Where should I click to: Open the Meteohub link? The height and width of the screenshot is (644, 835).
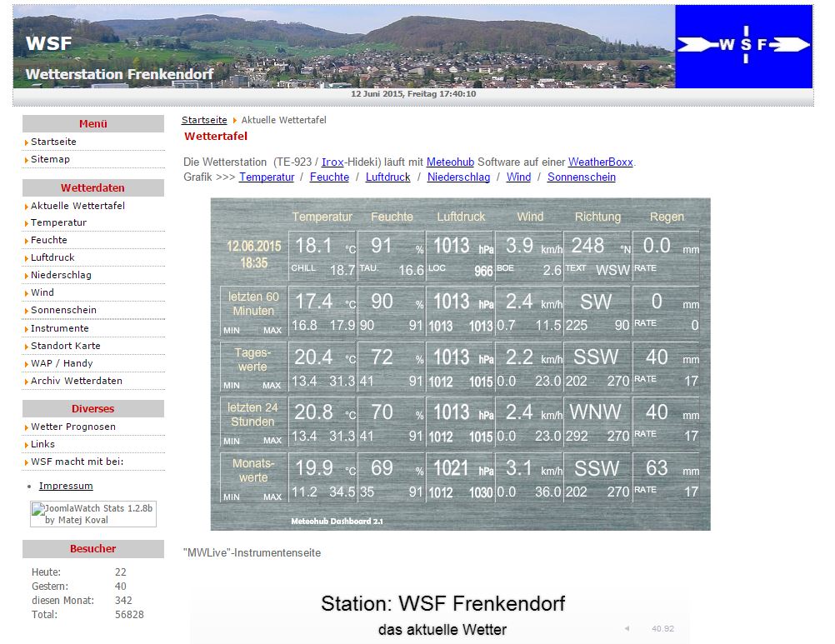click(x=450, y=162)
